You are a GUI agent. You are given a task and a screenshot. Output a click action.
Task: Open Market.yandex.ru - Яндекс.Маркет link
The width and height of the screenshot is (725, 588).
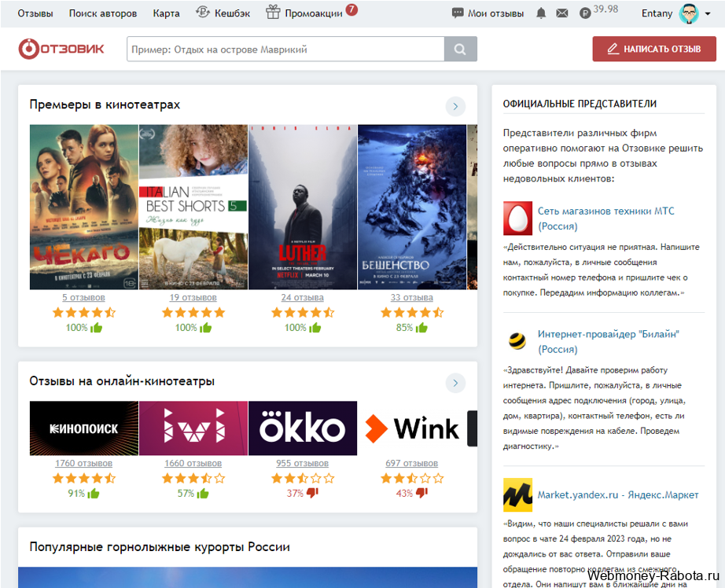pos(618,494)
